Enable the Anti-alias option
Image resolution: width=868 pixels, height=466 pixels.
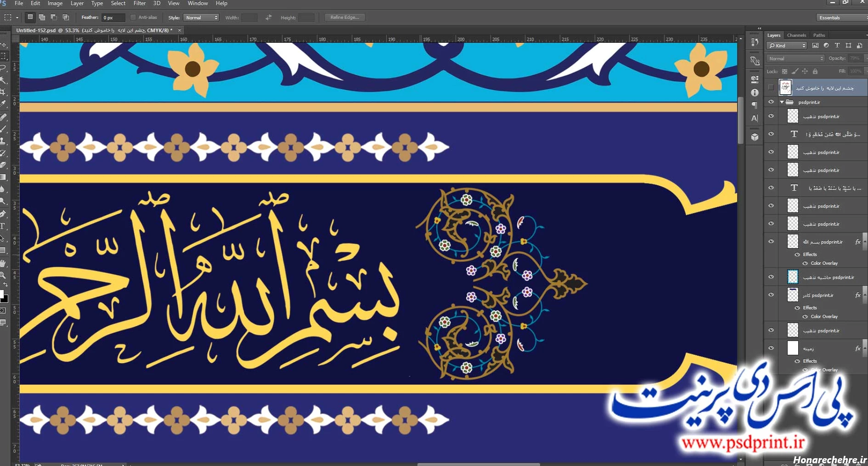click(132, 17)
